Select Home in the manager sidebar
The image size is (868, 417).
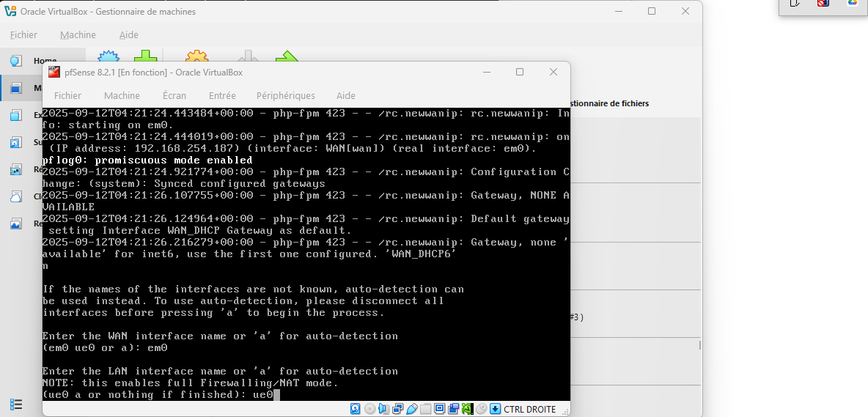(x=44, y=61)
